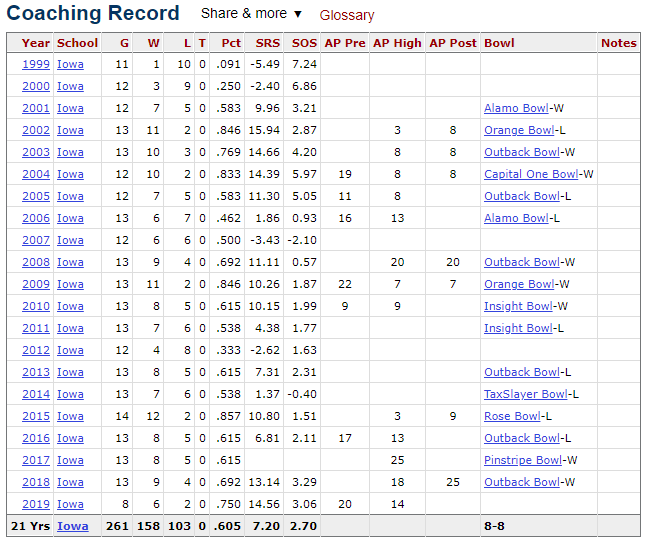This screenshot has width=648, height=542.
Task: Open the 2007 season link
Action: pyautogui.click(x=36, y=240)
